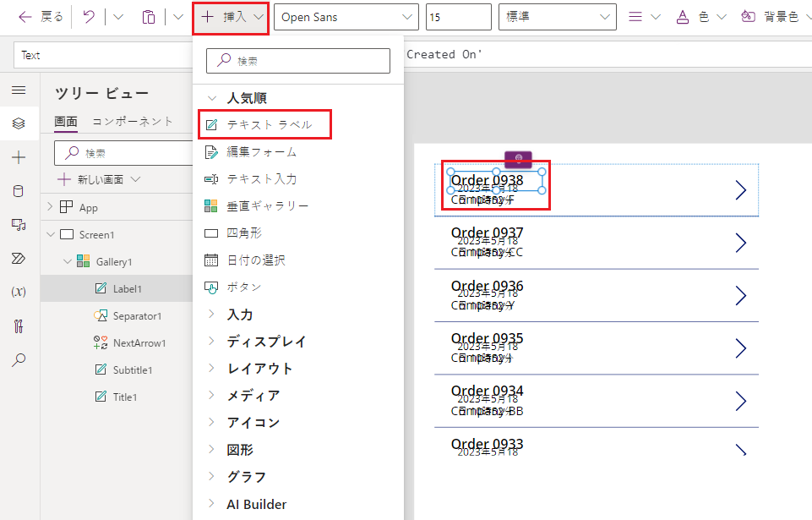Expand the AI Builder category

click(x=211, y=503)
